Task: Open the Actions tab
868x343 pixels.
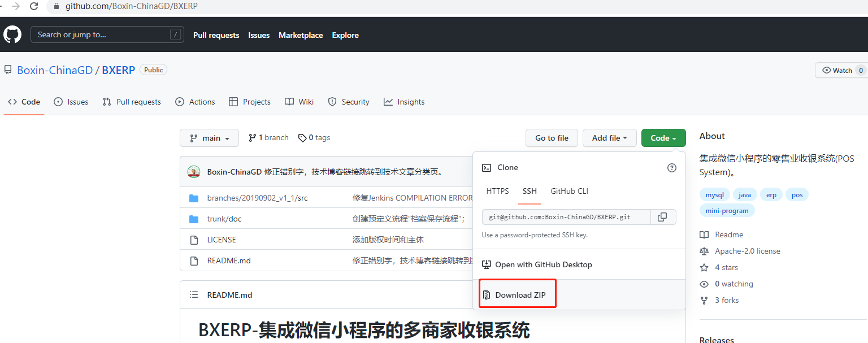Action: (196, 102)
